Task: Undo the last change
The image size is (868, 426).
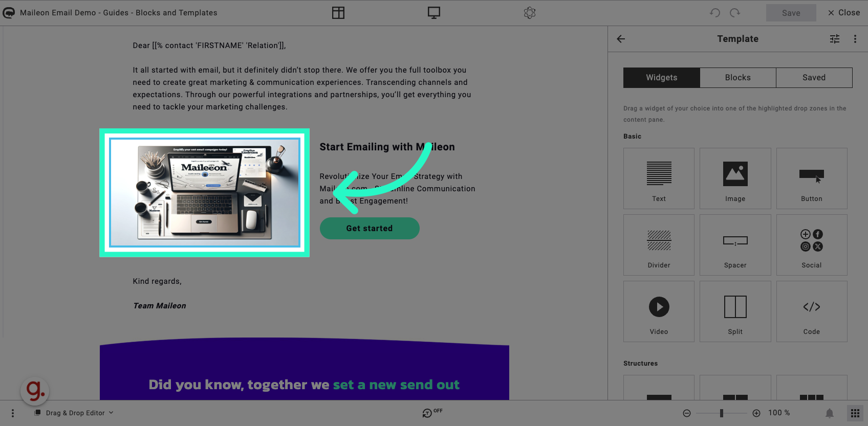Action: 715,13
